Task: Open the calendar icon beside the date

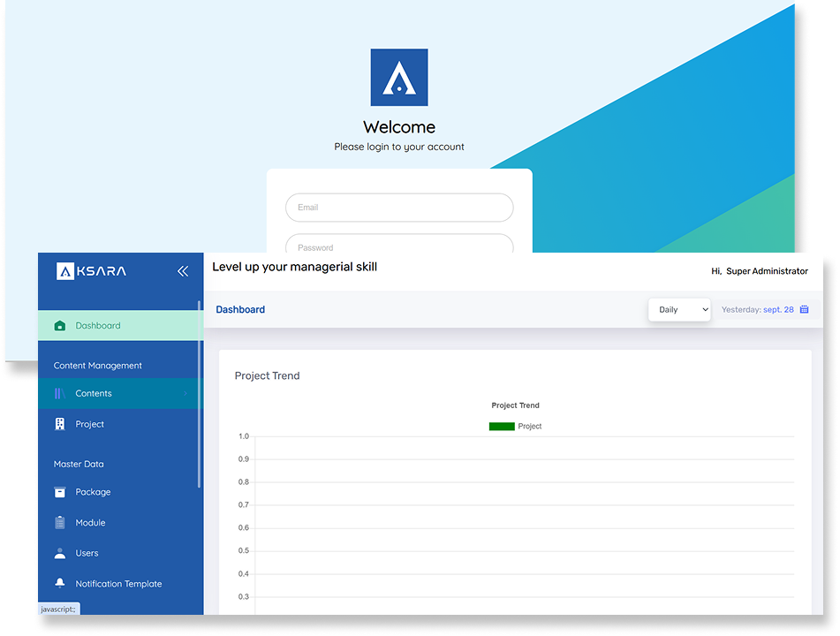Action: [804, 310]
